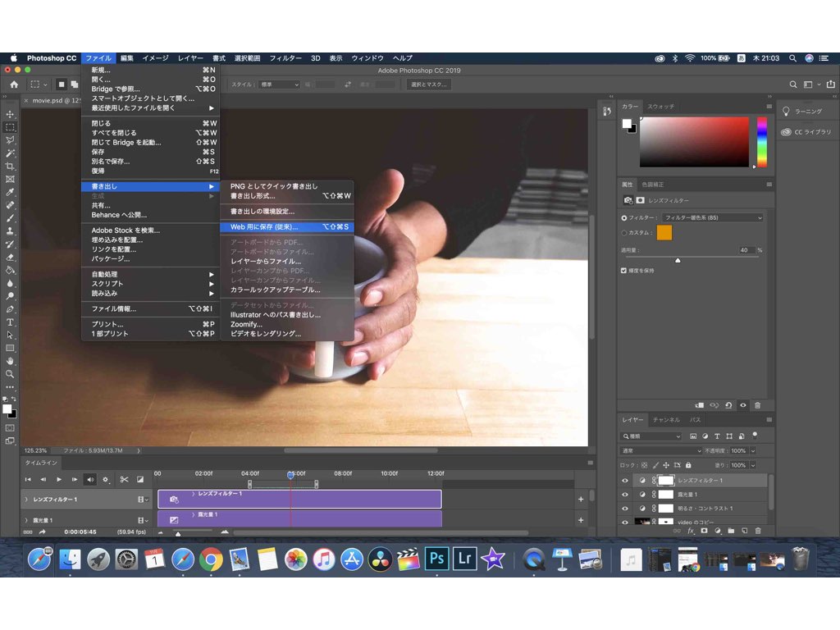The width and height of the screenshot is (840, 630).
Task: Switch to the スウォッチ tab
Action: [660, 106]
